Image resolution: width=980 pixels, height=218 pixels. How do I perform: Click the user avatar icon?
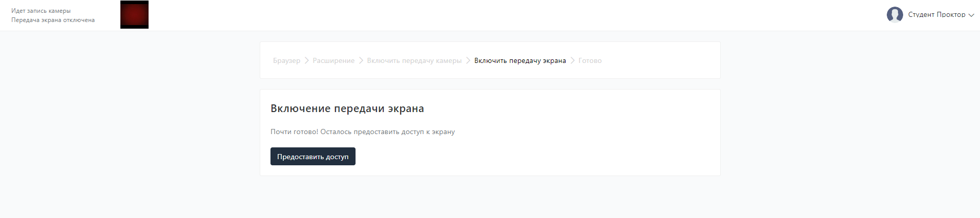[x=894, y=14]
